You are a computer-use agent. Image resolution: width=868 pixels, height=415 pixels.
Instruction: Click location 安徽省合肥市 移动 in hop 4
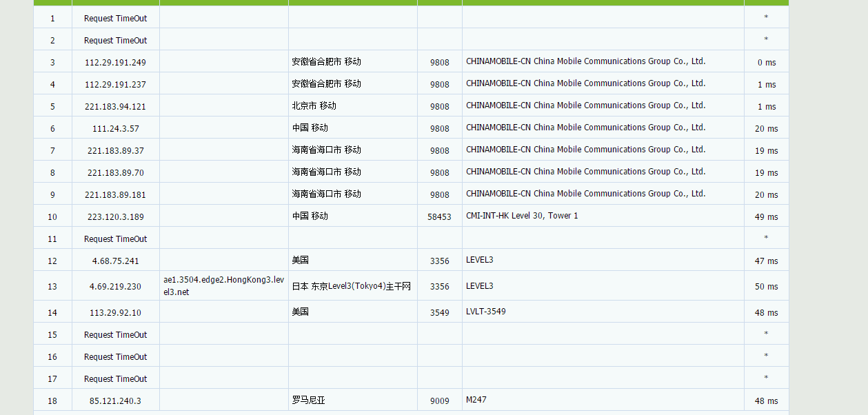[326, 83]
